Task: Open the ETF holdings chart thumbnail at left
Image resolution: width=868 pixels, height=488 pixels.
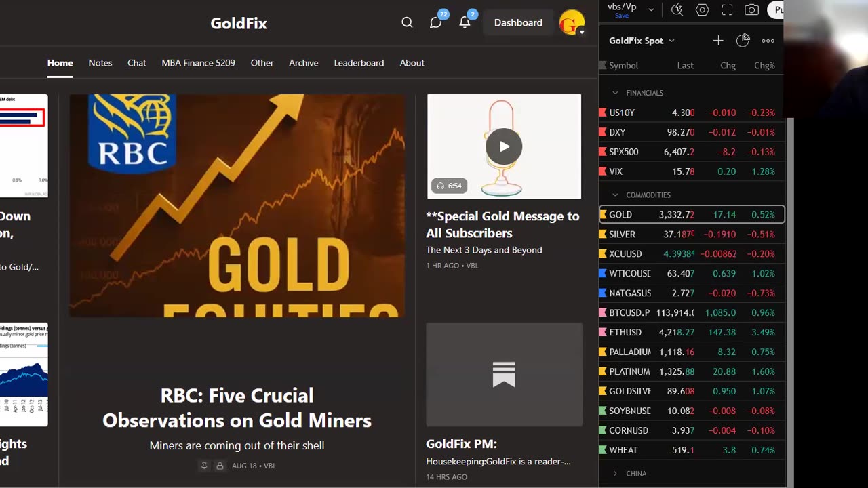Action: tap(24, 374)
